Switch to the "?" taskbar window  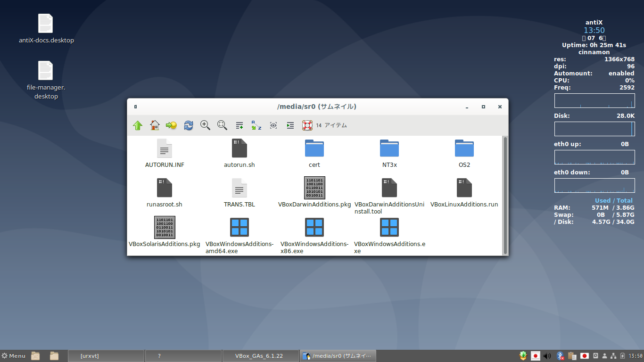pos(183,356)
